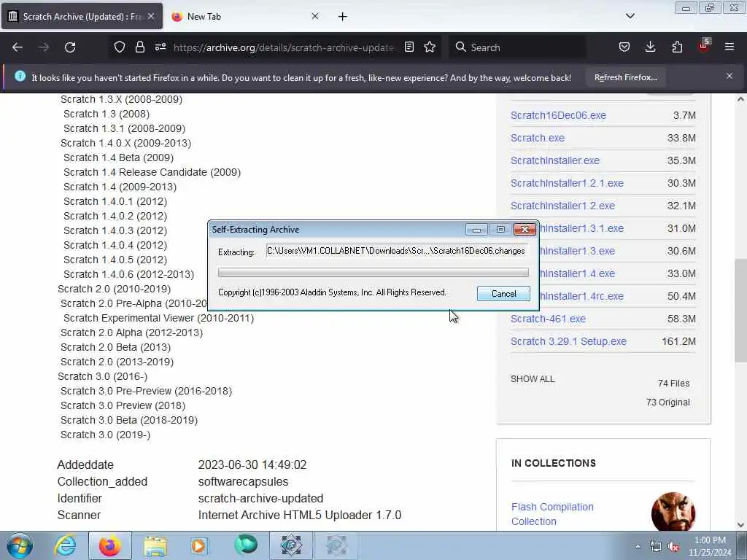
Task: Click text 'Scratch 2.0 Alpha (2012-2013)'
Action: click(x=131, y=332)
